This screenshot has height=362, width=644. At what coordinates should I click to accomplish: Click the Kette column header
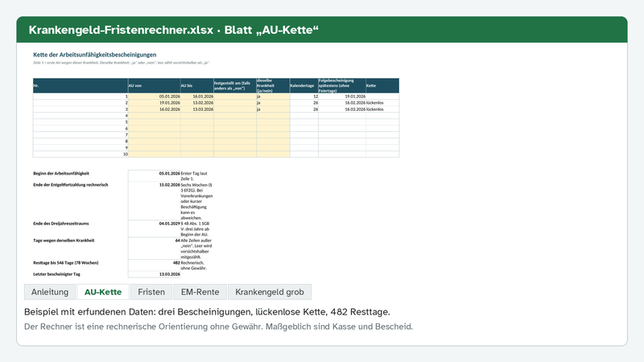pos(382,85)
